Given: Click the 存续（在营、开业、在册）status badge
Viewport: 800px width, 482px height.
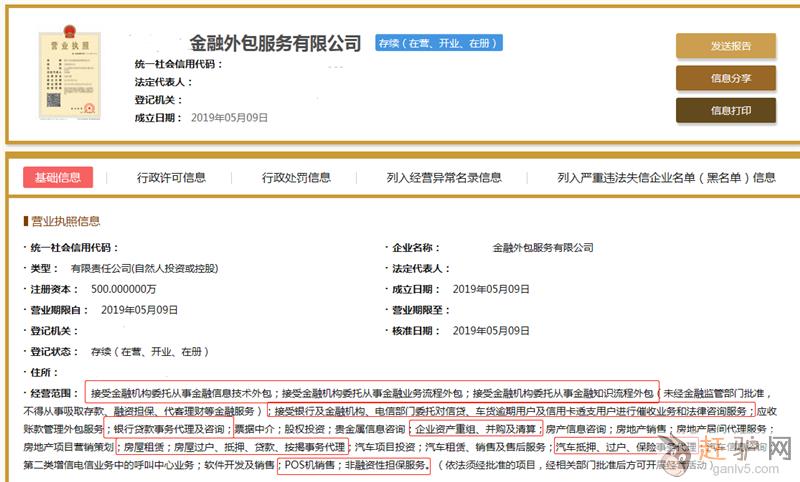Looking at the screenshot, I should 439,43.
